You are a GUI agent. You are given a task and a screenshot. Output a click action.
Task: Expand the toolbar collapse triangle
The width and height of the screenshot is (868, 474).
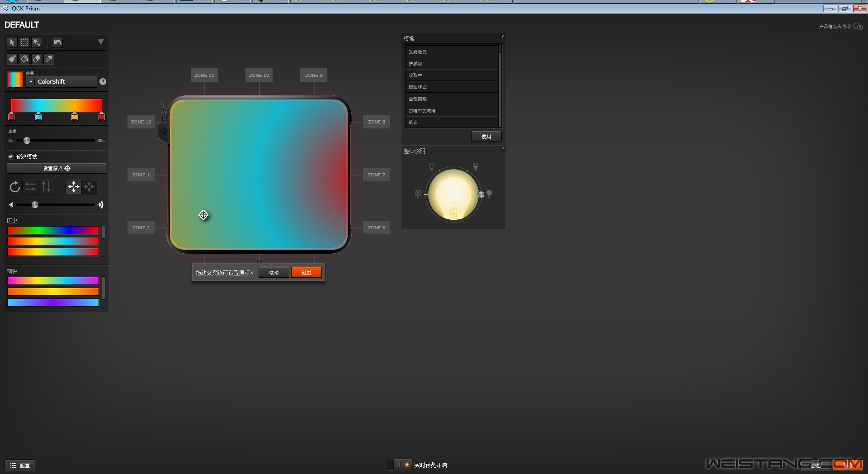pyautogui.click(x=101, y=42)
